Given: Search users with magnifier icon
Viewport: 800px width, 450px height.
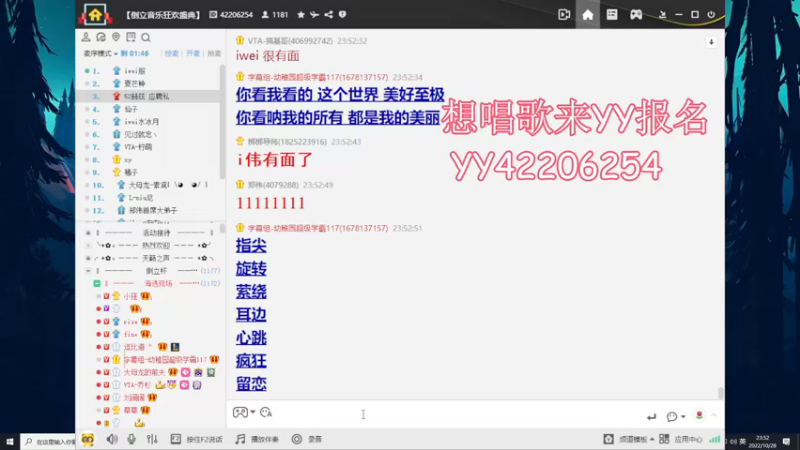Looking at the screenshot, I should pyautogui.click(x=146, y=37).
